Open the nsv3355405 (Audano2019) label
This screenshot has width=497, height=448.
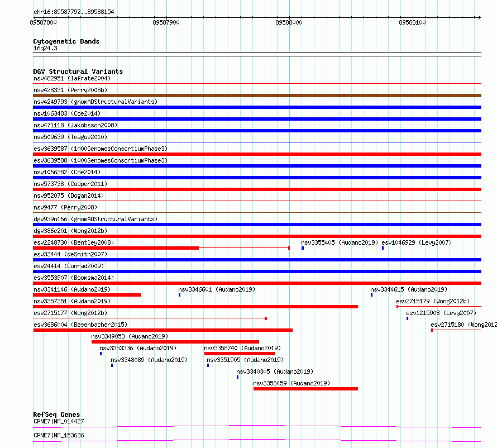[340, 242]
